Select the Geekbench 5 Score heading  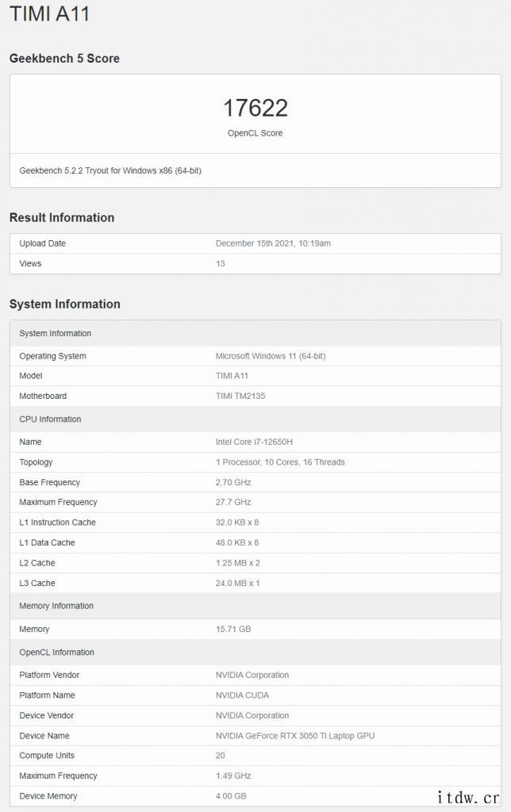[64, 59]
